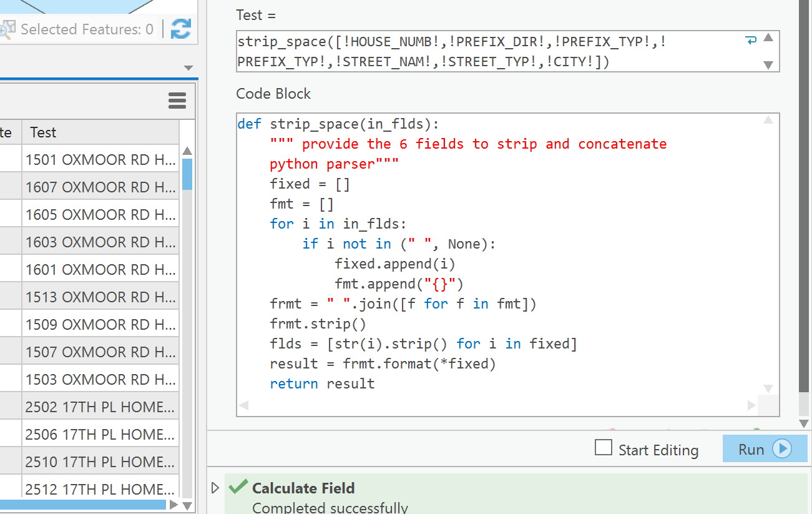
Task: Click the 'return result' line in code
Action: [322, 383]
